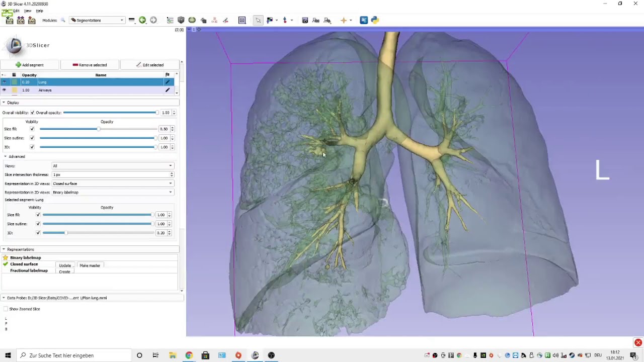Open the view layout selector icon
Screen dimensions: 644x362
(x=242, y=20)
